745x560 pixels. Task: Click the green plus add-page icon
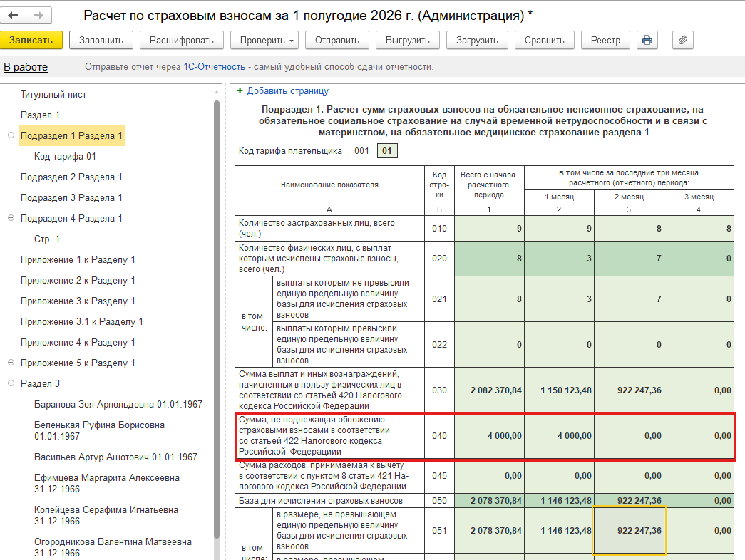240,90
